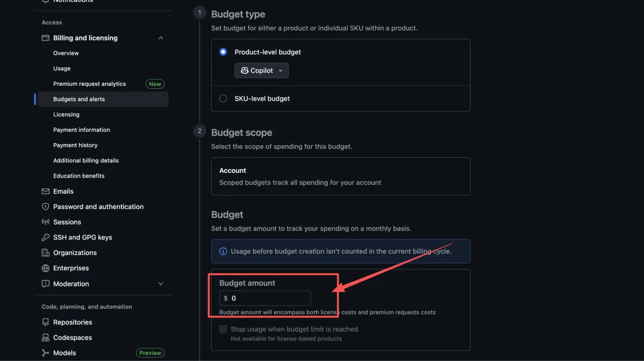Click the Budget amount input field
This screenshot has height=361, width=644.
coord(270,298)
